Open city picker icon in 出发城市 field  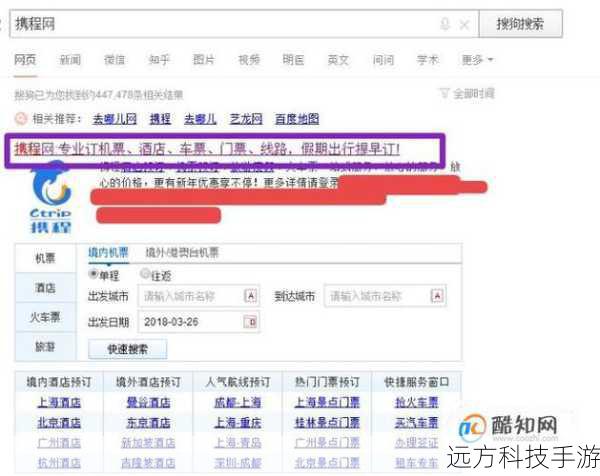point(250,296)
